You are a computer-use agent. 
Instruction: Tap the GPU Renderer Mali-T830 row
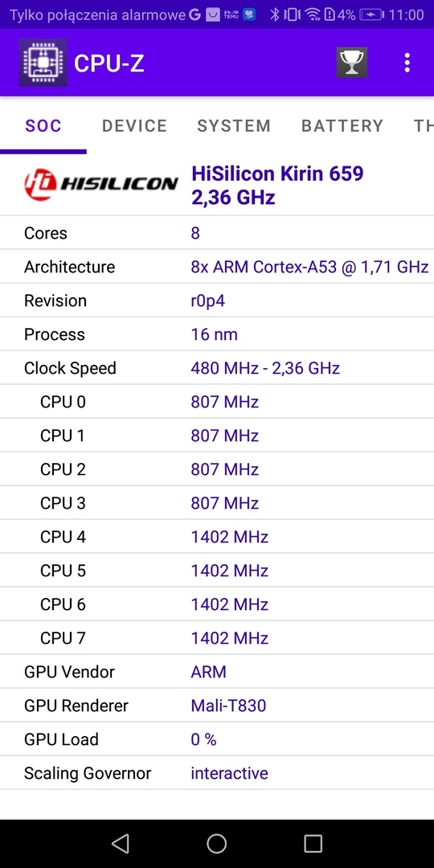click(x=217, y=706)
